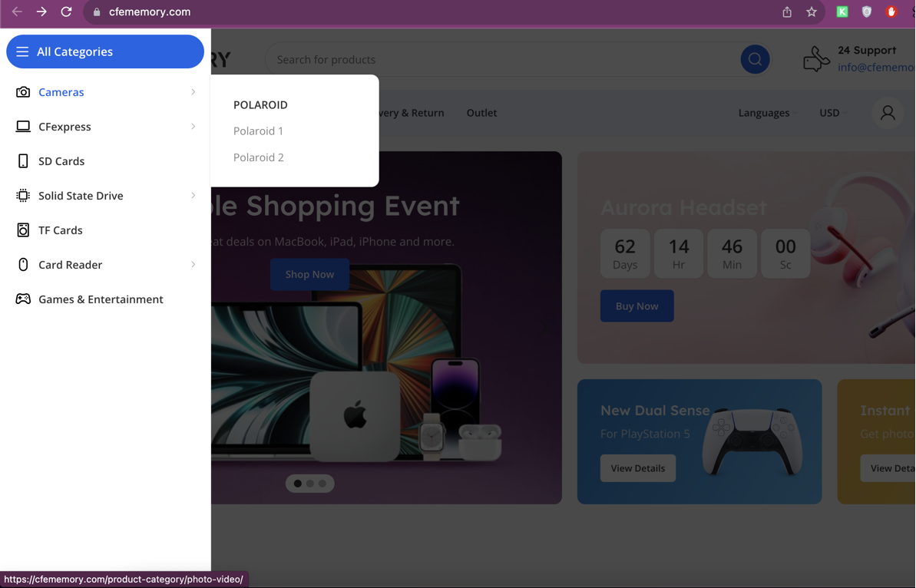The image size is (916, 588).
Task: Click the chip icon beside Solid State Drive
Action: pos(23,196)
